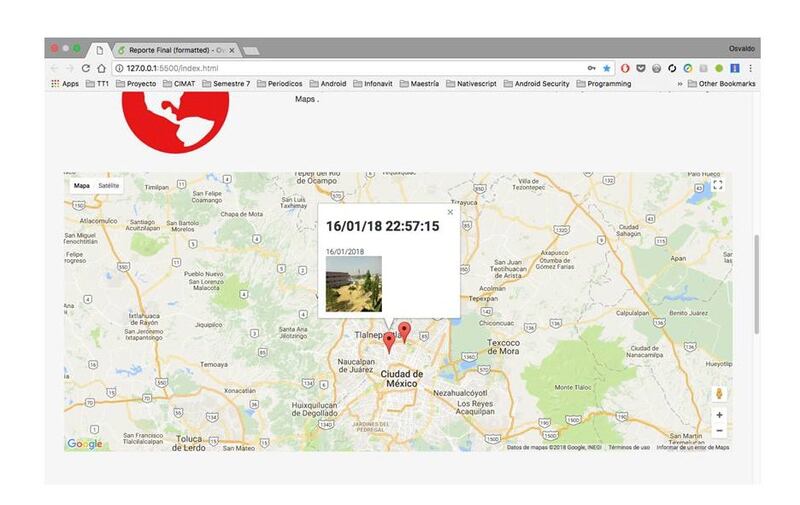Open the saved password key icon
Viewport: 800px width, 505px height.
pos(591,68)
